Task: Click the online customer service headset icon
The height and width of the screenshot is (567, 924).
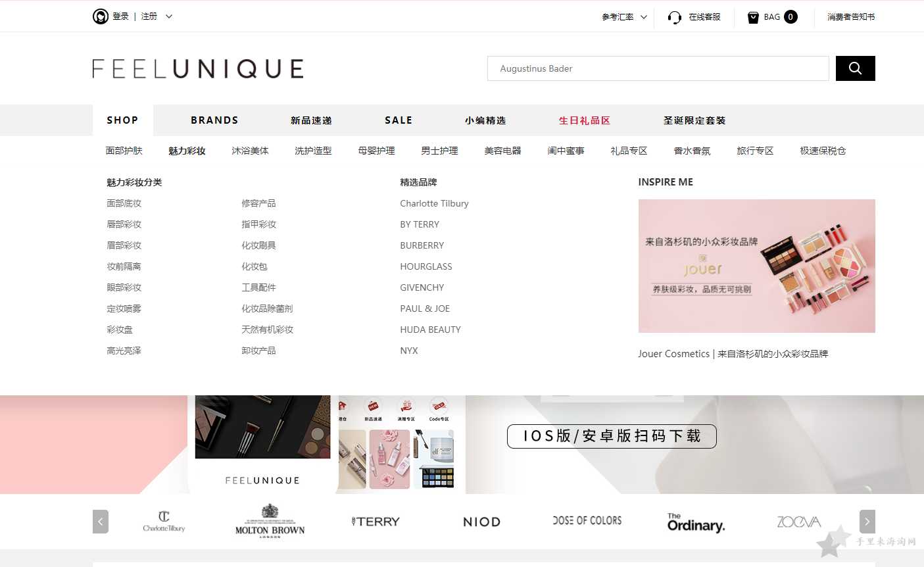Action: (x=674, y=17)
